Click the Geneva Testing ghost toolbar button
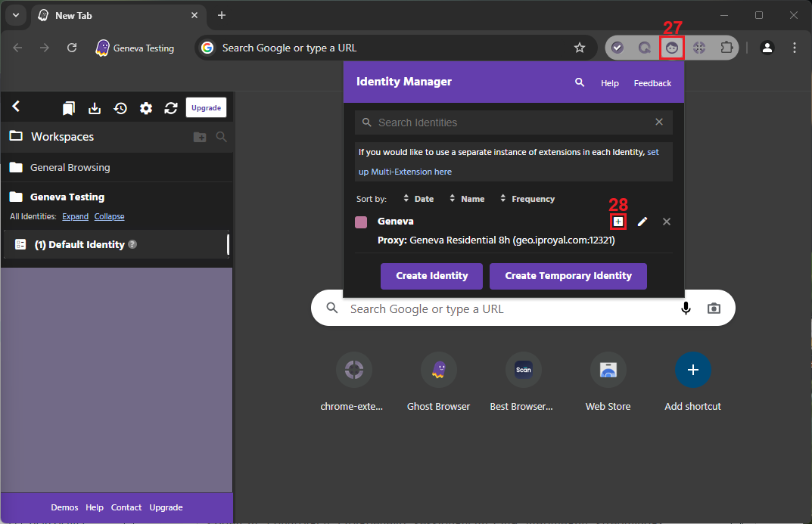 135,48
